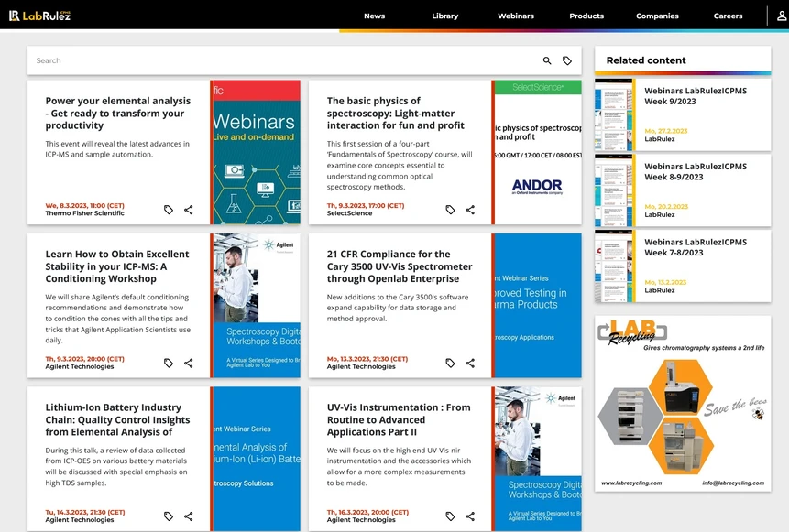Click the Week 9/2023 related content thumbnail
This screenshot has height=532, width=789.
point(614,114)
